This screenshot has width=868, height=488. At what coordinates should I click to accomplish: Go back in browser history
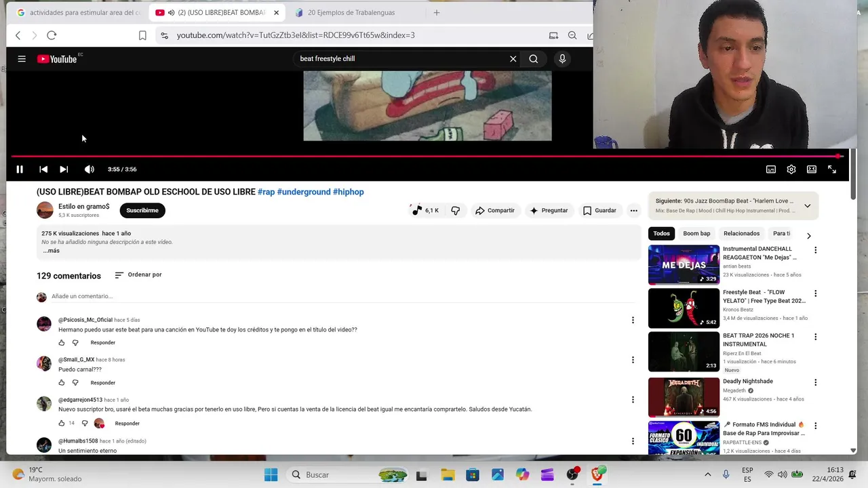[x=18, y=35]
